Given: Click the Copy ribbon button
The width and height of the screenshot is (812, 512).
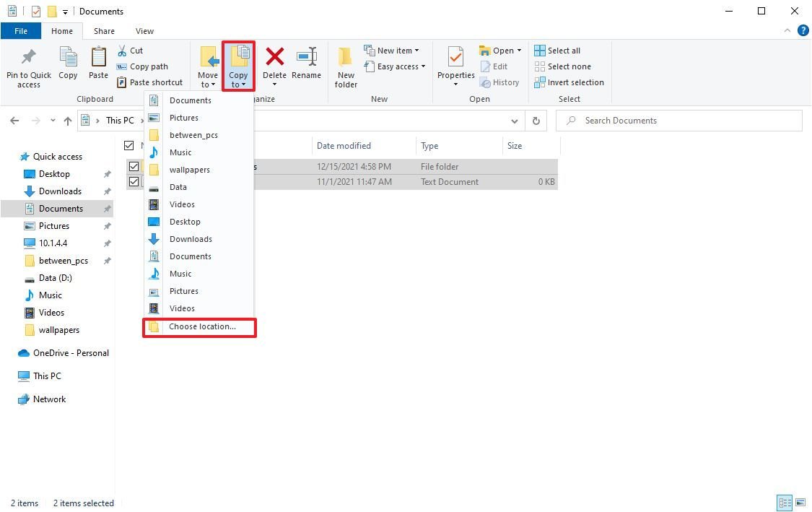Looking at the screenshot, I should point(68,64).
